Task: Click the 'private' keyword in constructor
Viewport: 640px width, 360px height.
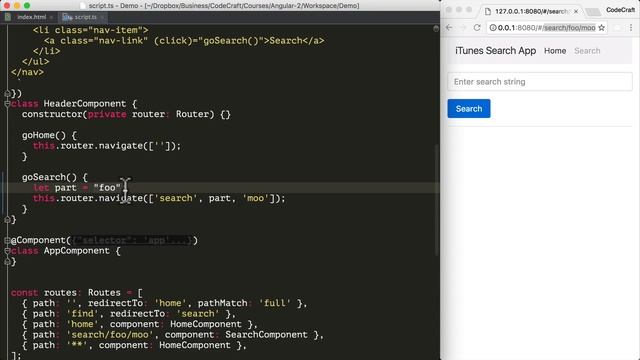Action: pos(107,114)
